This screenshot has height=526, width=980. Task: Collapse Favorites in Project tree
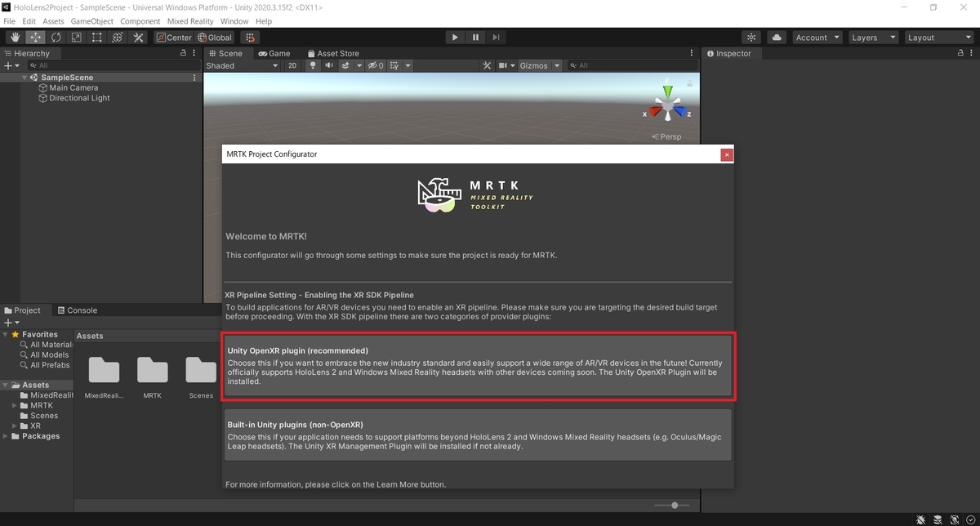[6, 334]
